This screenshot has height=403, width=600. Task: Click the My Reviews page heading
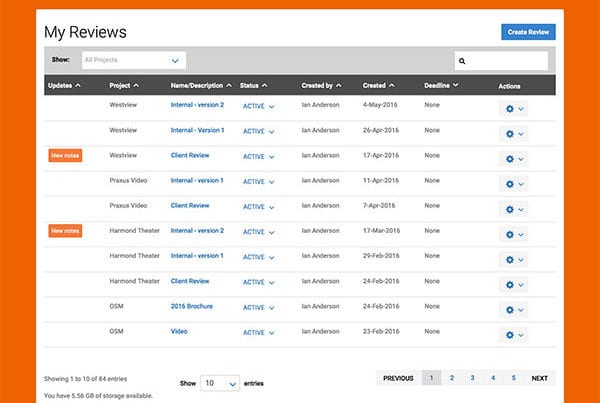pyautogui.click(x=85, y=32)
